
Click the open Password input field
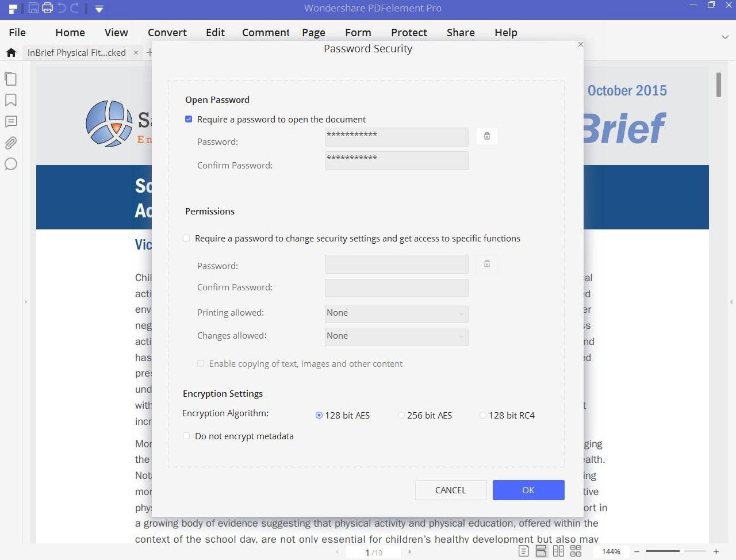coord(397,137)
